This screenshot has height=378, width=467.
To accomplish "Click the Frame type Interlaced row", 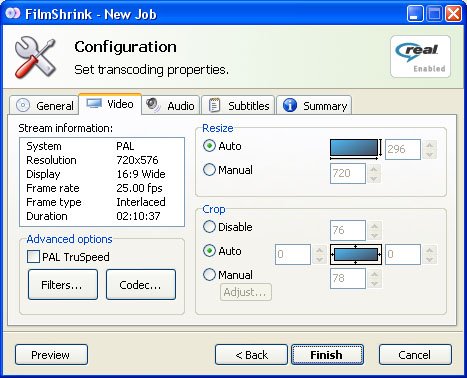I will (102, 202).
